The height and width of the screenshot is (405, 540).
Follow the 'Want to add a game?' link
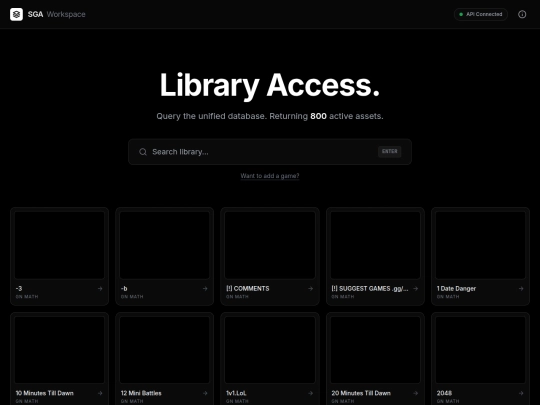point(270,176)
